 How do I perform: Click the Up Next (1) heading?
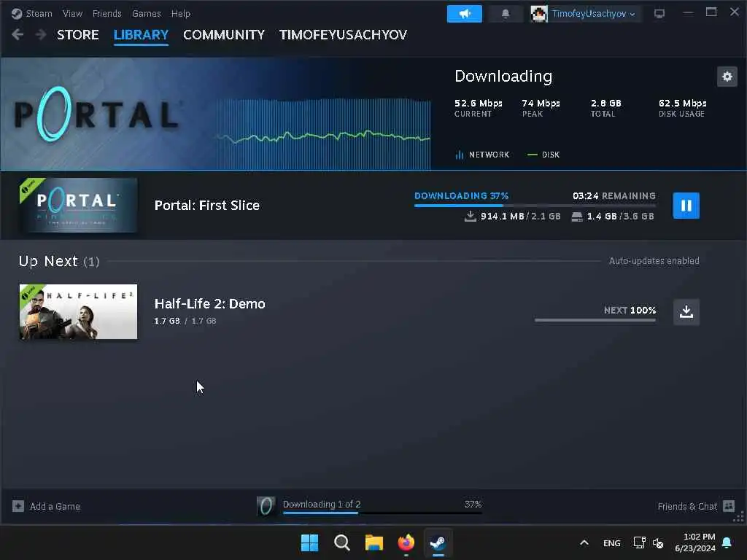(x=59, y=261)
